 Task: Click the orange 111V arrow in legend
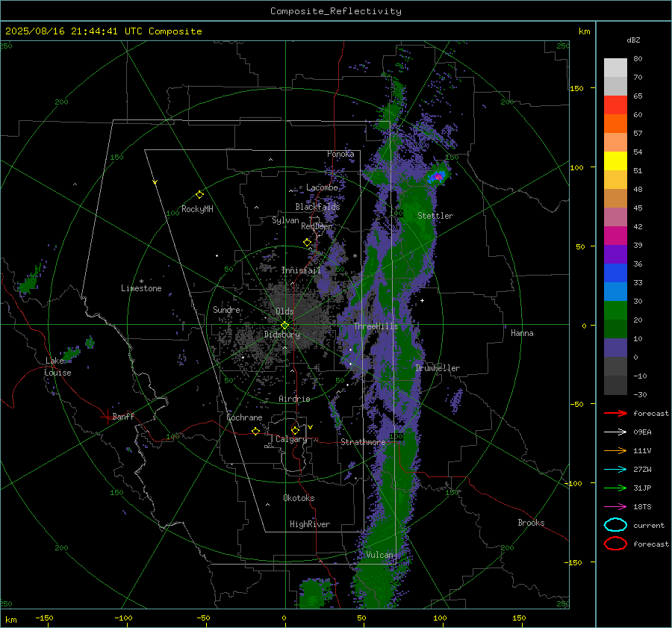pos(615,450)
